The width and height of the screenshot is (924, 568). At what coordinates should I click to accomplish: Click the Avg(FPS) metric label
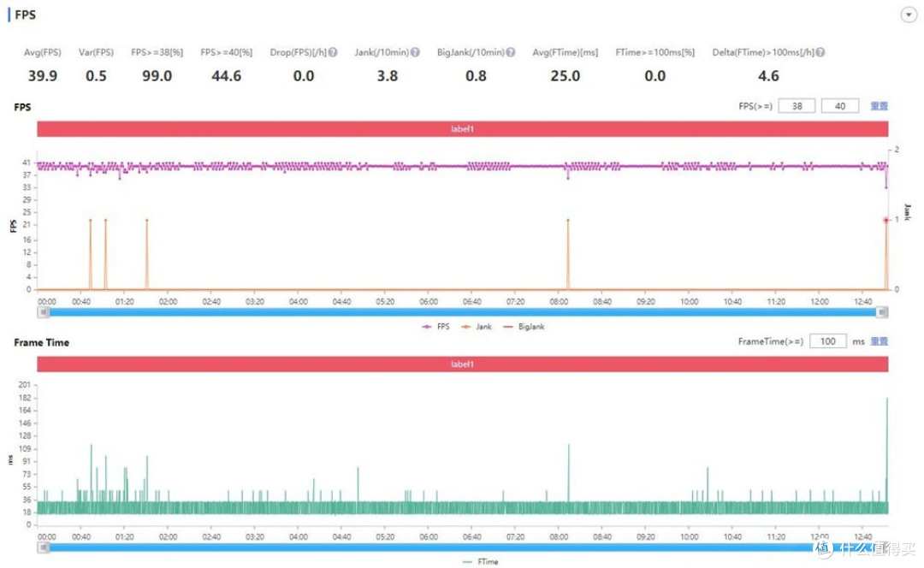pos(43,52)
